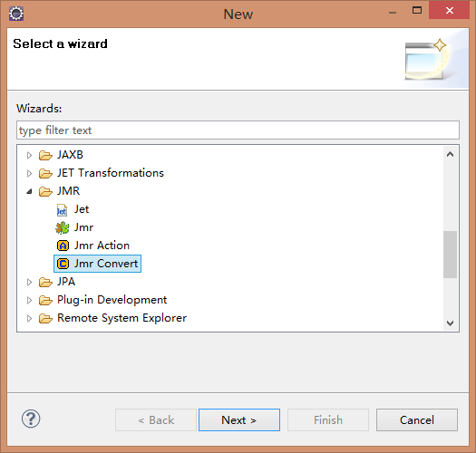Click the scroll down arrow in wizard list

450,323
